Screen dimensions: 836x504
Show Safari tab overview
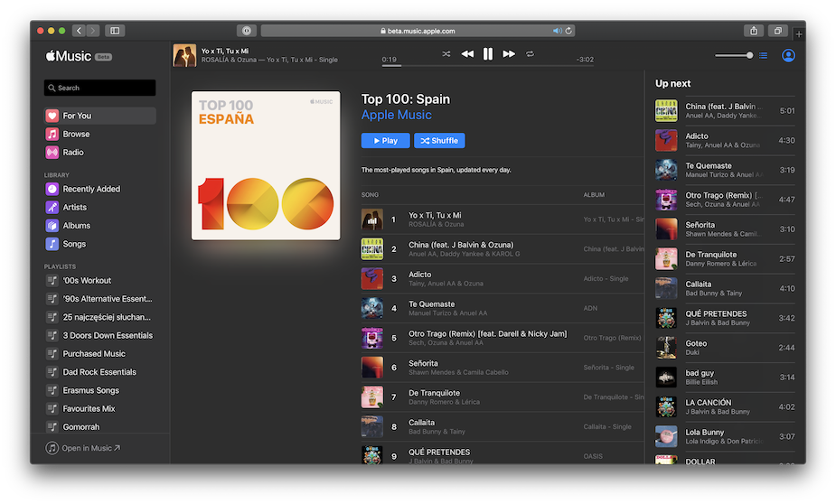pyautogui.click(x=778, y=31)
